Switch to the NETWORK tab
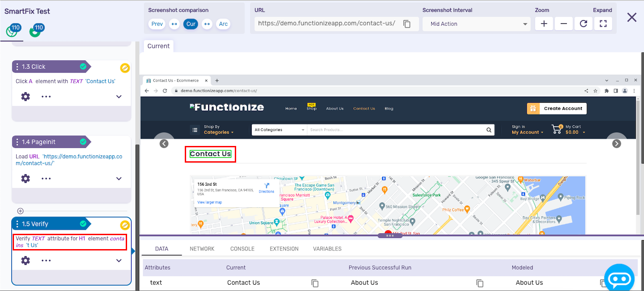The width and height of the screenshot is (644, 291). pos(202,249)
